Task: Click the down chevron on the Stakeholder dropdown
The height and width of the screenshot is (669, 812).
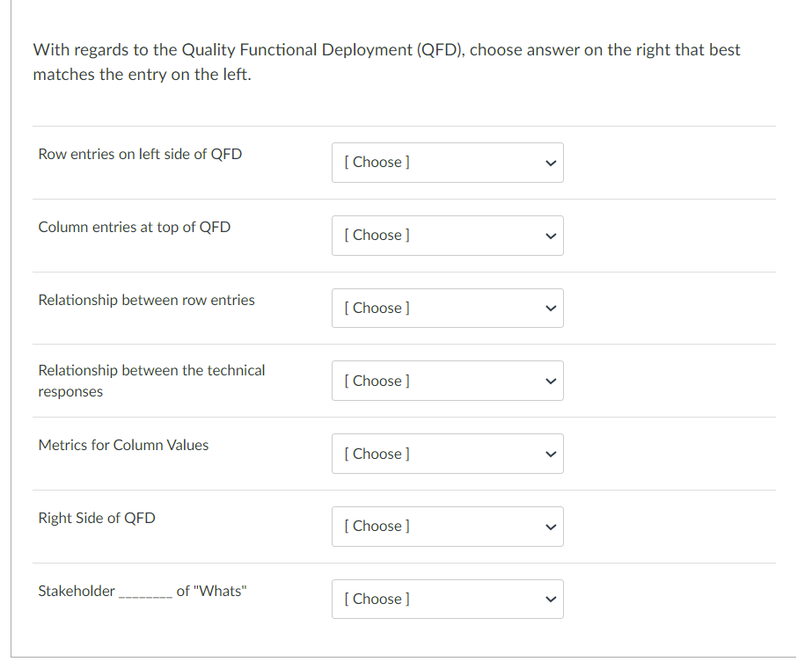Action: coord(550,599)
